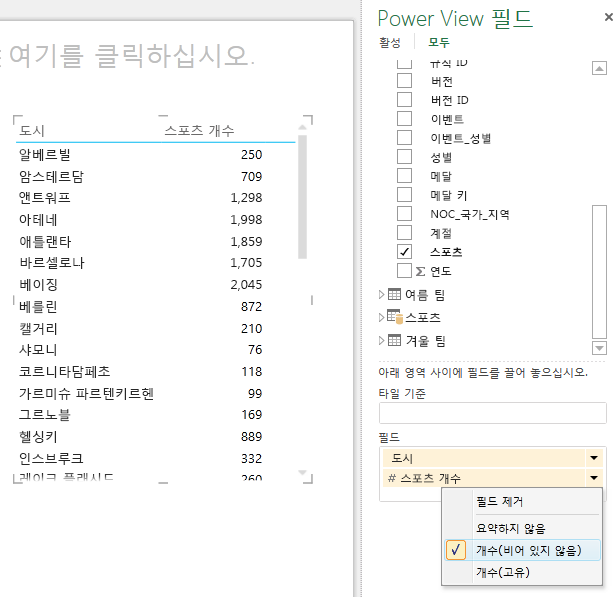Select the 인스브루크 city cell
The image size is (615, 597).
51,459
